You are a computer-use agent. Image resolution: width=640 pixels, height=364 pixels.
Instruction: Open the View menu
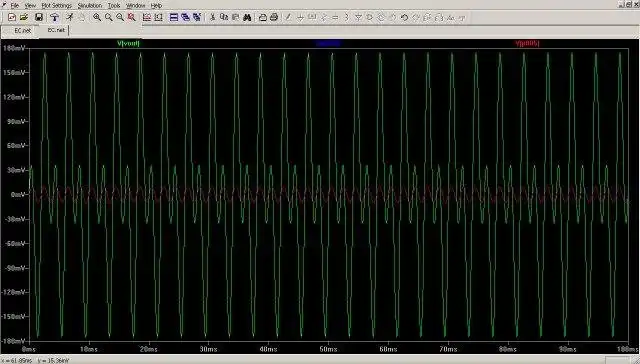click(x=30, y=5)
